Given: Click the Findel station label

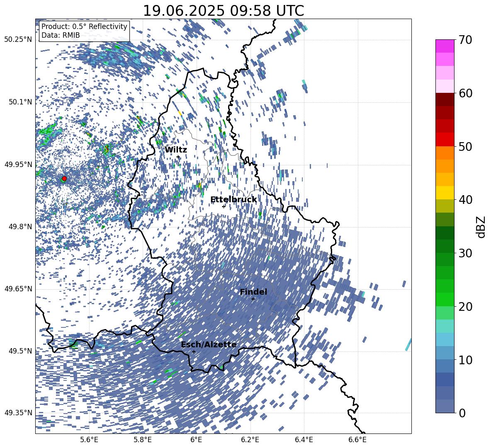Looking at the screenshot, I should click(253, 292).
